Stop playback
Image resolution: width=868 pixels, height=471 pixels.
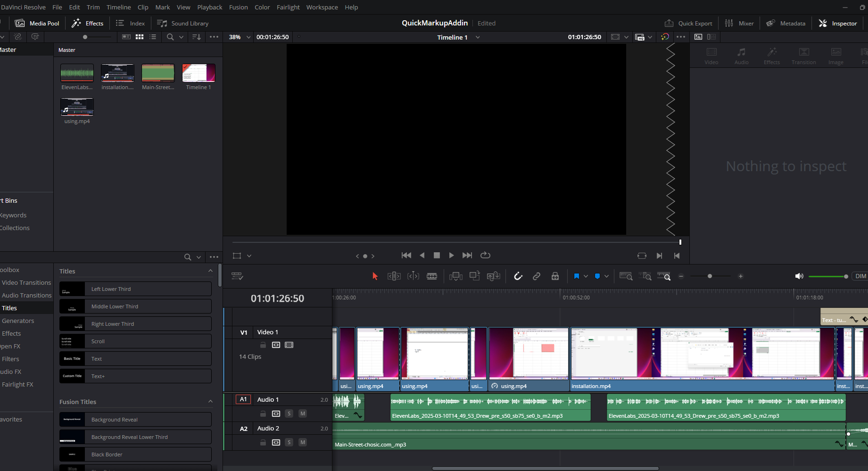click(437, 256)
